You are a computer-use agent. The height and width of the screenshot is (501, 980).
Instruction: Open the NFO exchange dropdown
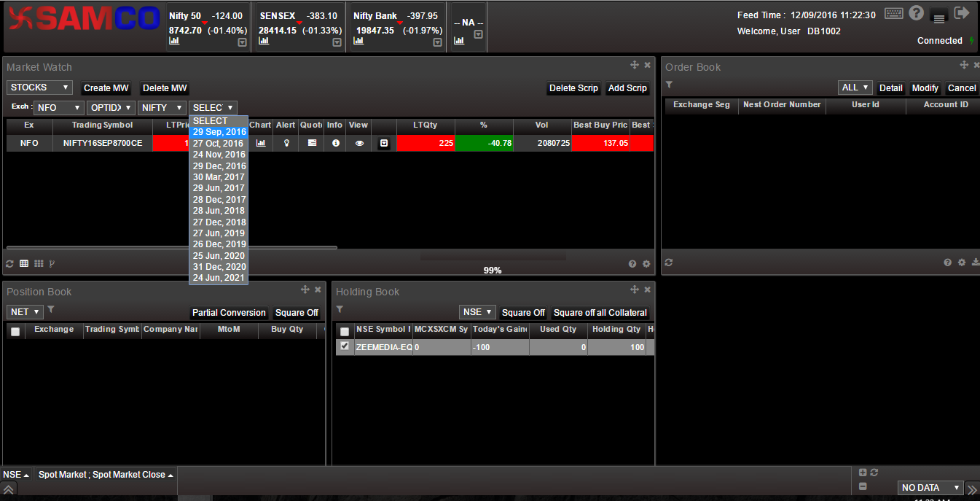point(58,108)
